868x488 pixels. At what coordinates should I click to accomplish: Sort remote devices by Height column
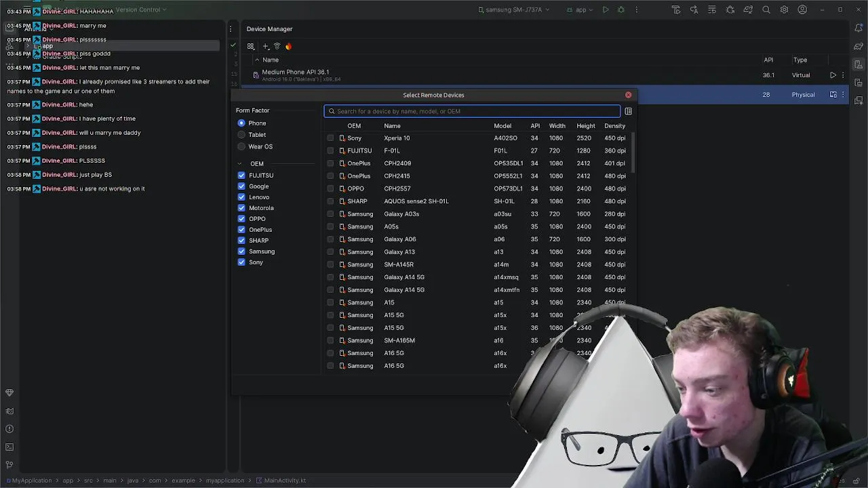point(585,126)
